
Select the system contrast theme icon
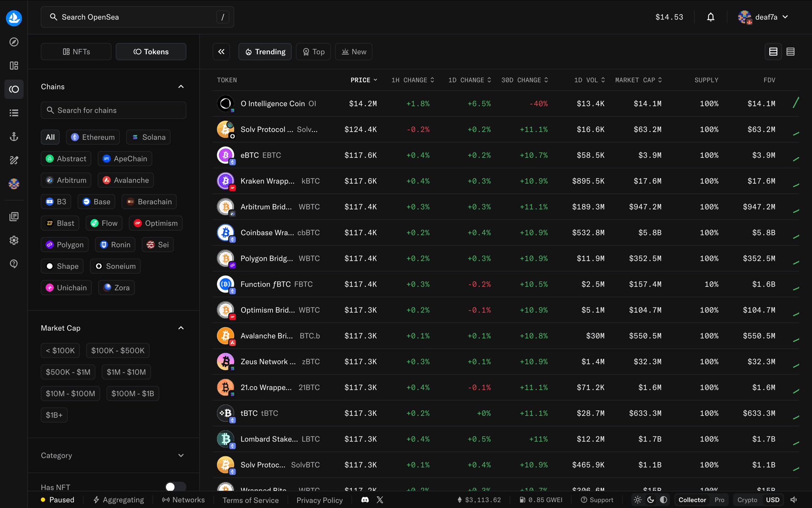coord(664,500)
